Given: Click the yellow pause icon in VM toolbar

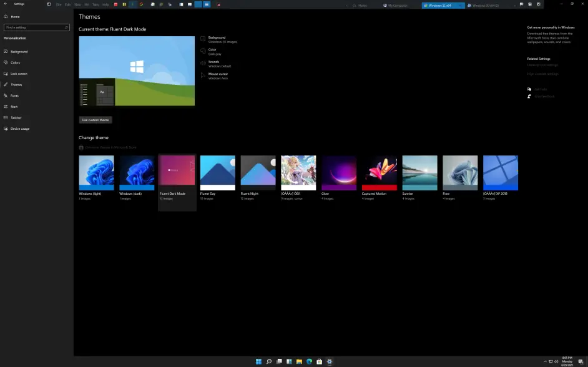Looking at the screenshot, I should point(124,4).
